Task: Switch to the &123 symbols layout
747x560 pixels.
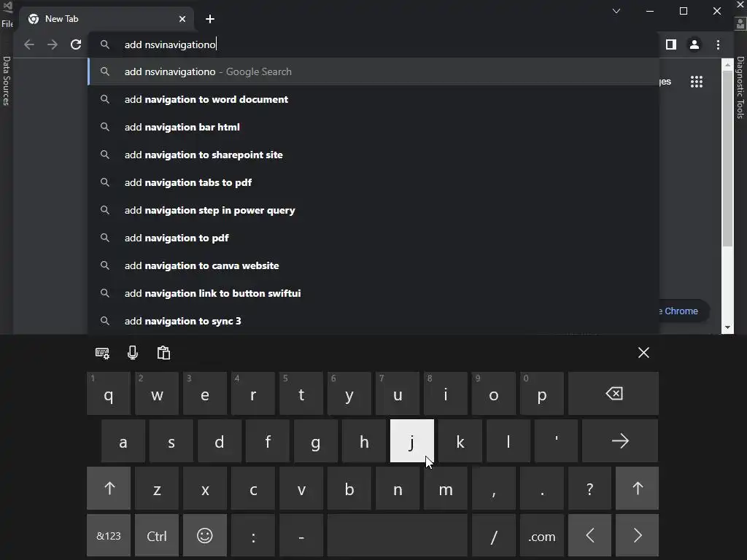Action: (109, 536)
